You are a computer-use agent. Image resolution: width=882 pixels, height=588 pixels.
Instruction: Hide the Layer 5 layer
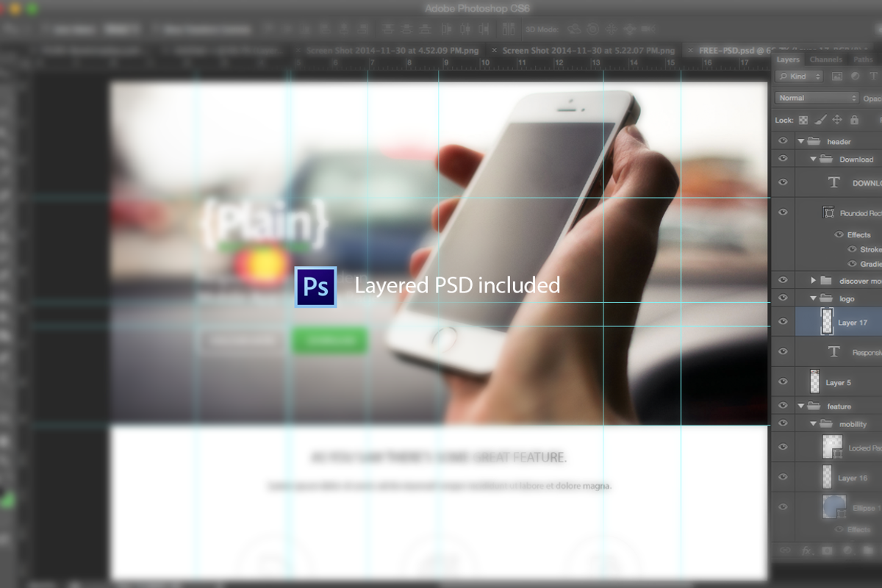click(x=783, y=382)
